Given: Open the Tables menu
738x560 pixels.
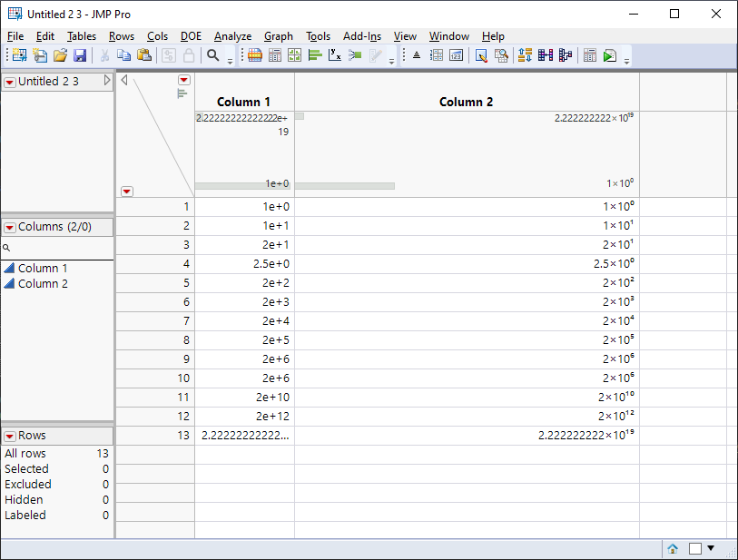Looking at the screenshot, I should tap(82, 36).
